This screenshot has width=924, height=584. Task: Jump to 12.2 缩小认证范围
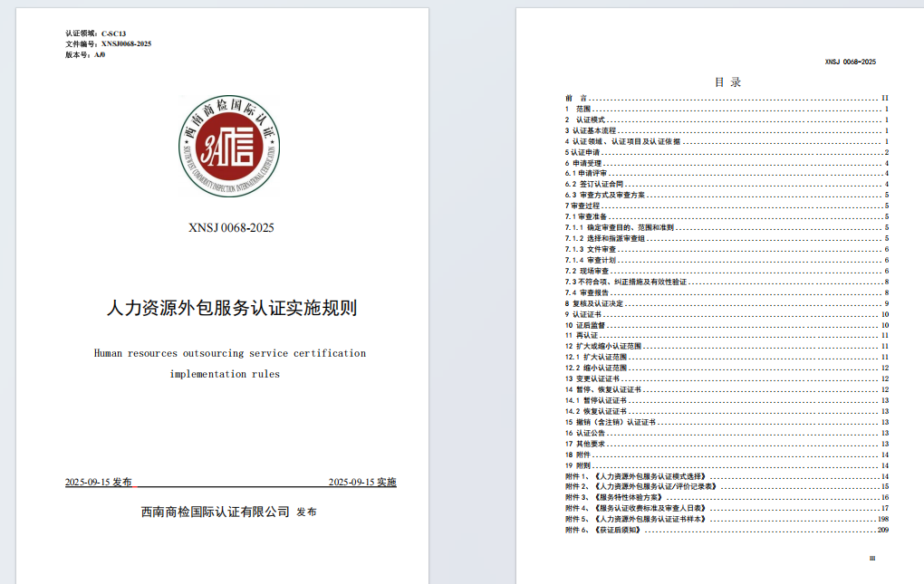pos(596,368)
